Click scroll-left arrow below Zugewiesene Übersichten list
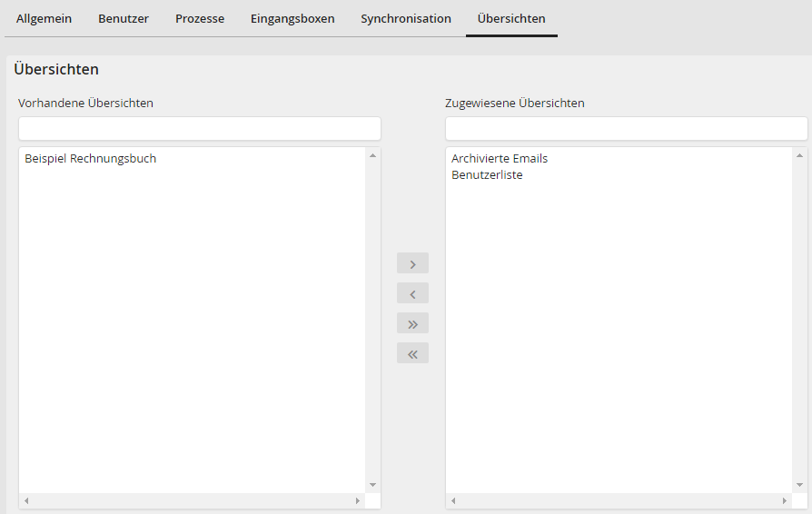Screen dimensions: 812x514 click(x=453, y=501)
